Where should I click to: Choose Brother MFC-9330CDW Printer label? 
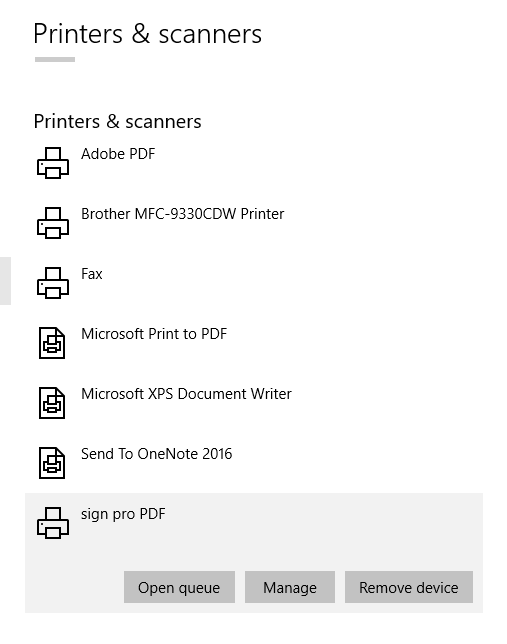(182, 214)
